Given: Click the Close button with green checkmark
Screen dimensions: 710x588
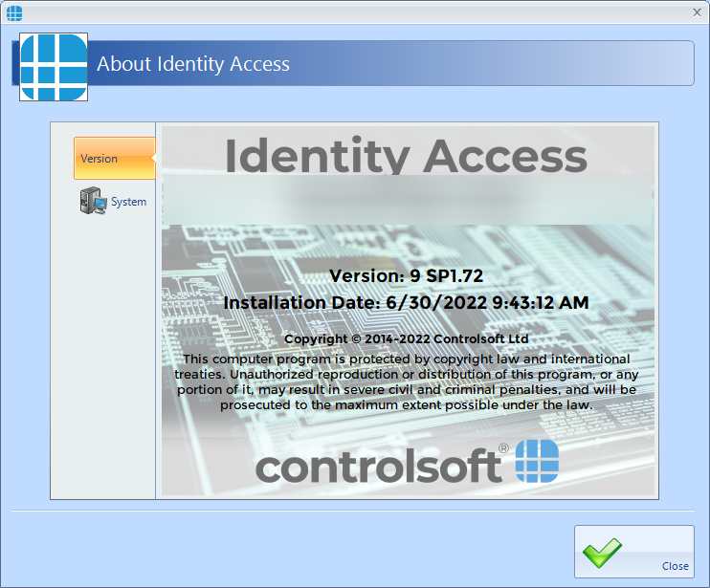Looking at the screenshot, I should point(633,552).
